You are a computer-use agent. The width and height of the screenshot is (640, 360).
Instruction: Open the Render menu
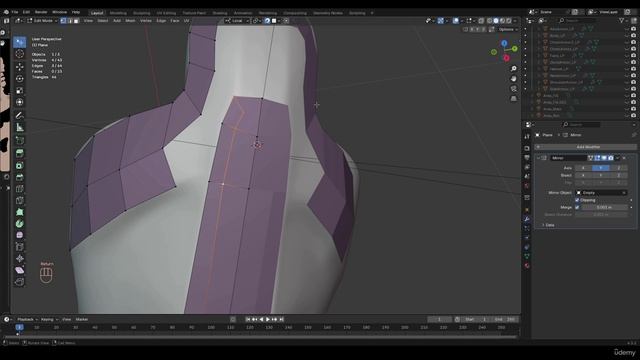coord(41,12)
